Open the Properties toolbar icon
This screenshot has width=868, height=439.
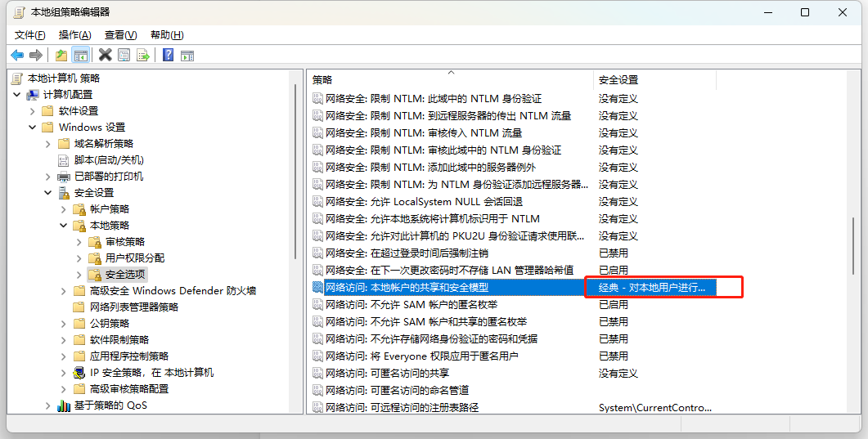(124, 56)
